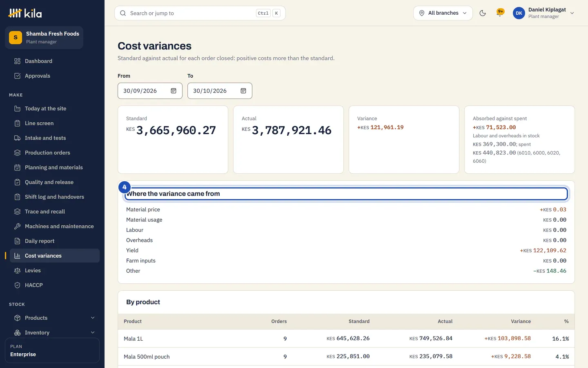Click the Intake and tests icon

coord(17,138)
